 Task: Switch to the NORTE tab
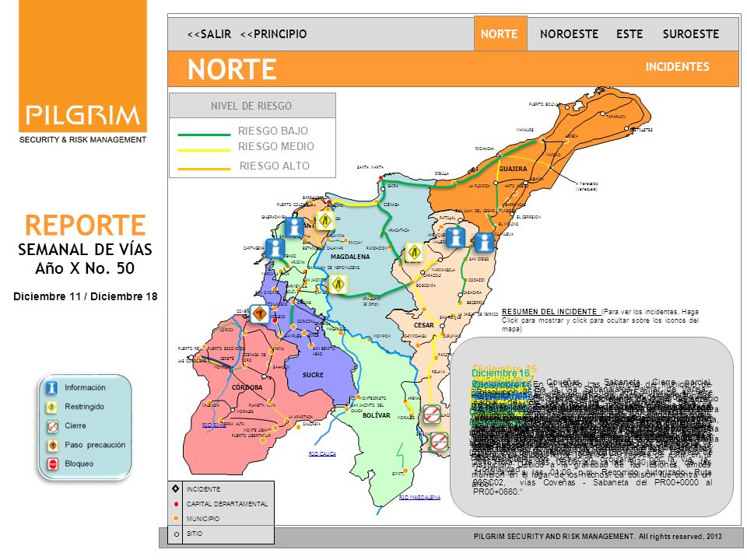click(500, 33)
